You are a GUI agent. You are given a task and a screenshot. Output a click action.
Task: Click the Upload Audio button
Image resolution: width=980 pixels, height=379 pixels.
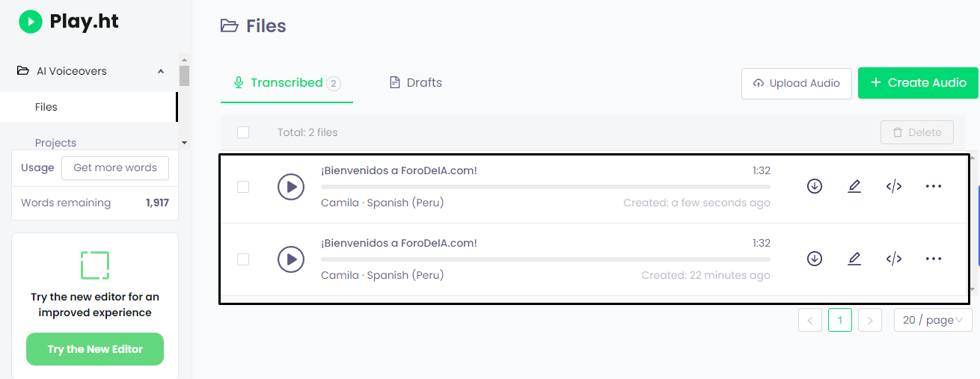coord(797,83)
